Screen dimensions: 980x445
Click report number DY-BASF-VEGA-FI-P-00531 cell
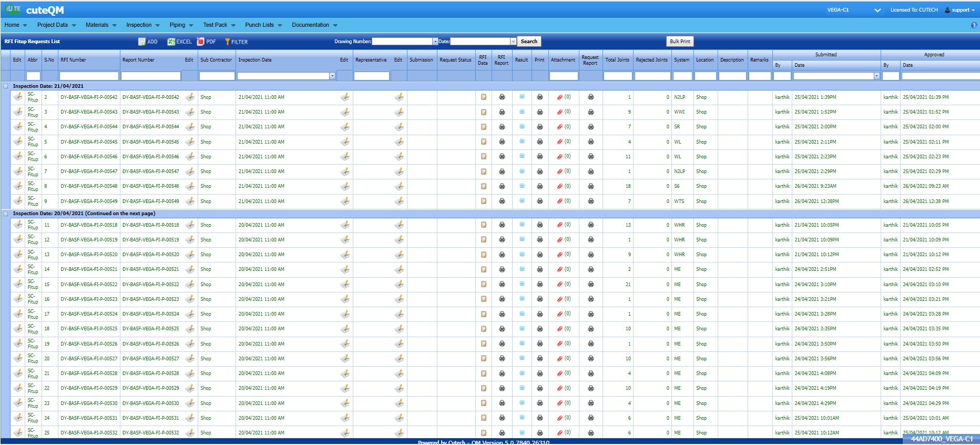[x=151, y=418]
